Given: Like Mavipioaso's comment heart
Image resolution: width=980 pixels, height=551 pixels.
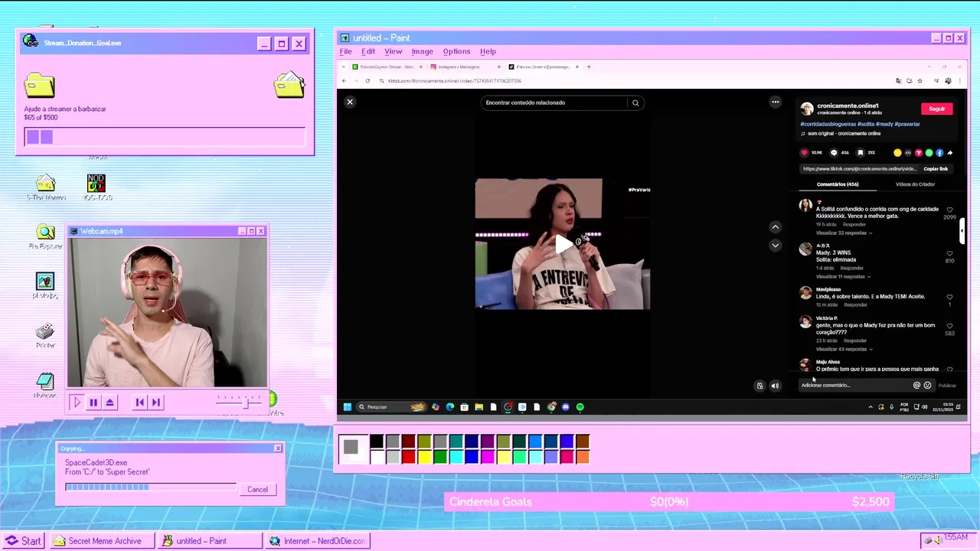Looking at the screenshot, I should (949, 297).
